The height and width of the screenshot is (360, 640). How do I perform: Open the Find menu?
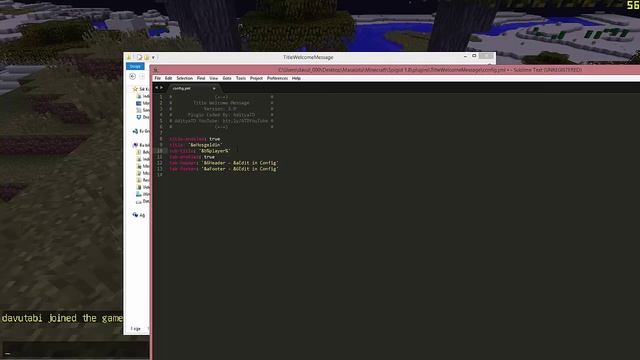201,78
